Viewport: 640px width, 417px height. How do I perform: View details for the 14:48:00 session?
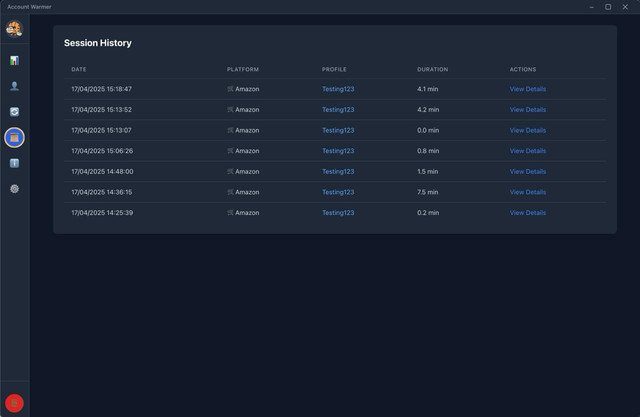[x=528, y=171]
